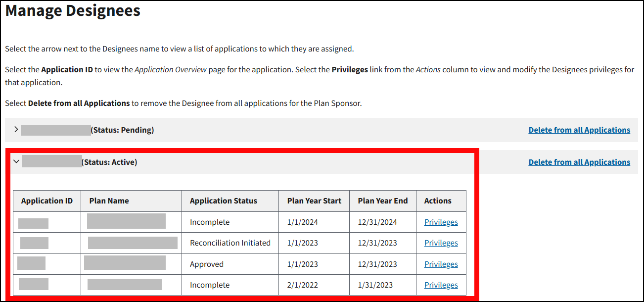Delete Pending designee from all applications

[579, 130]
